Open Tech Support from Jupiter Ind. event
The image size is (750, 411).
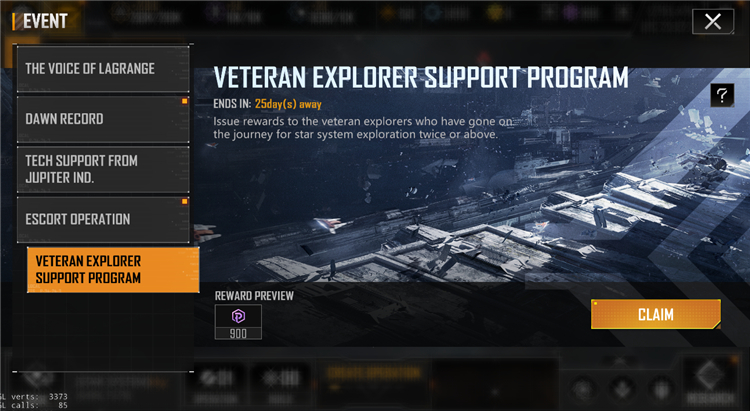click(103, 169)
